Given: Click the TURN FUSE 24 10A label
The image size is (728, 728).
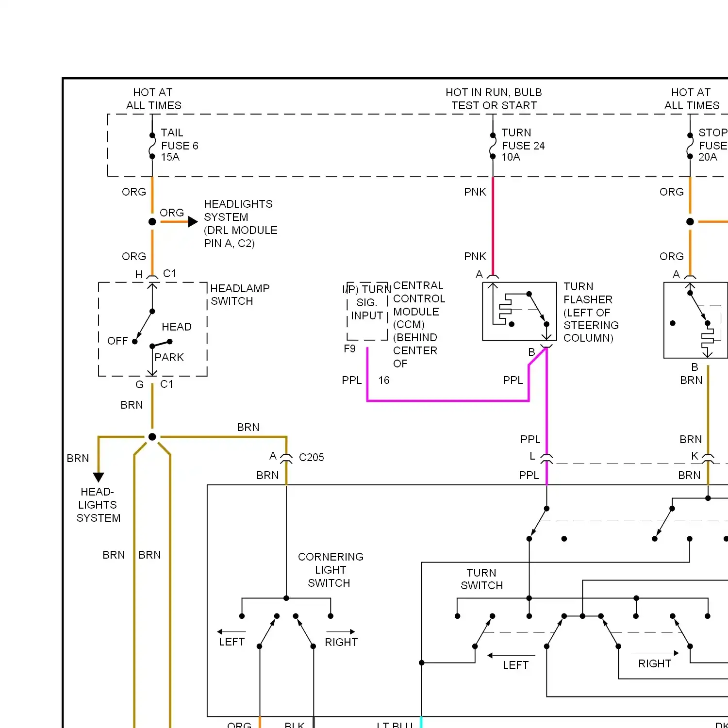Looking at the screenshot, I should [523, 145].
